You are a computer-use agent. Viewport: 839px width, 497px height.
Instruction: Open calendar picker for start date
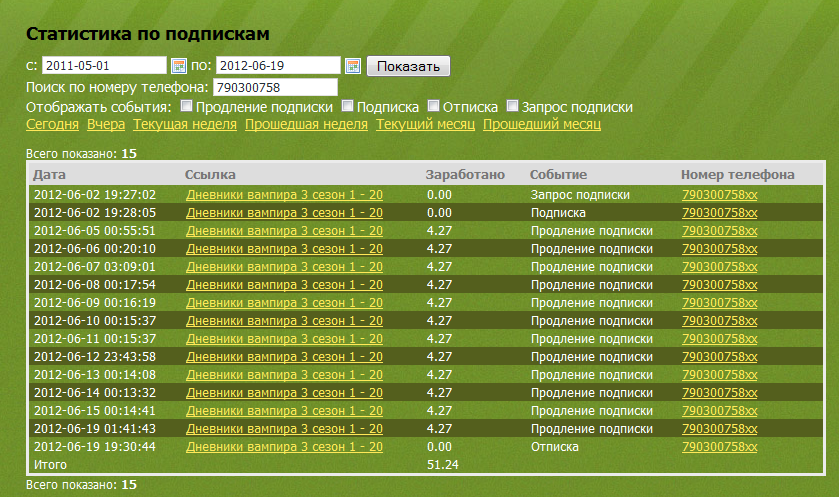(178, 66)
